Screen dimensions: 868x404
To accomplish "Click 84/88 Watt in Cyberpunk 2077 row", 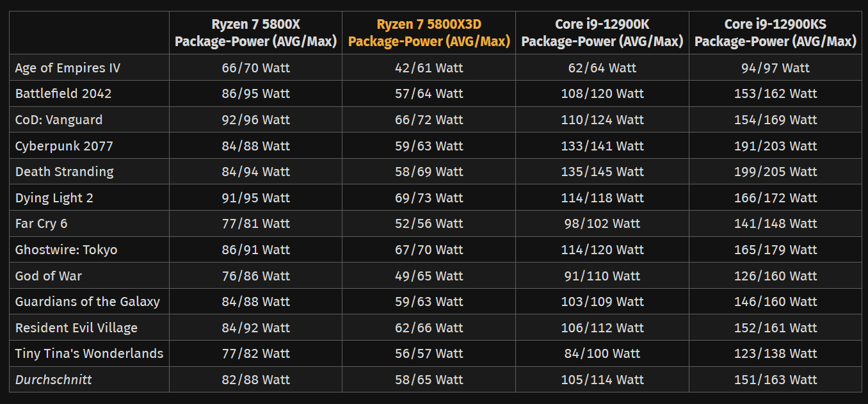I will (x=256, y=146).
